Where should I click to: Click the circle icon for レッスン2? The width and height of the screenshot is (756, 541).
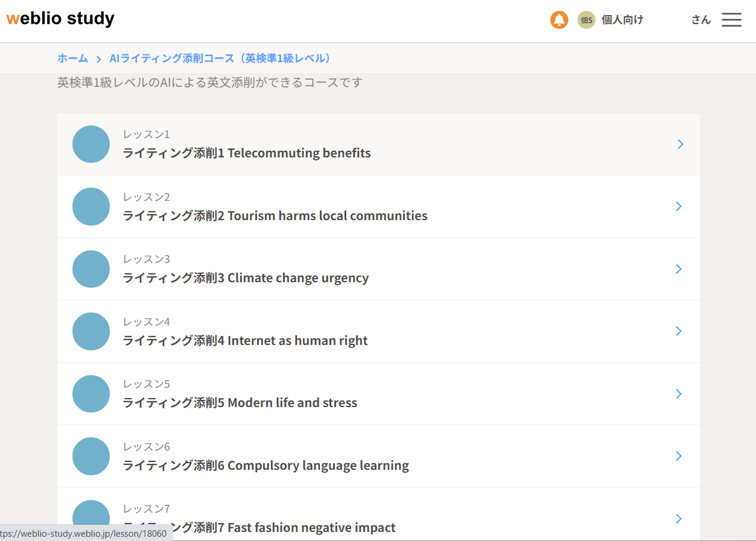[91, 206]
